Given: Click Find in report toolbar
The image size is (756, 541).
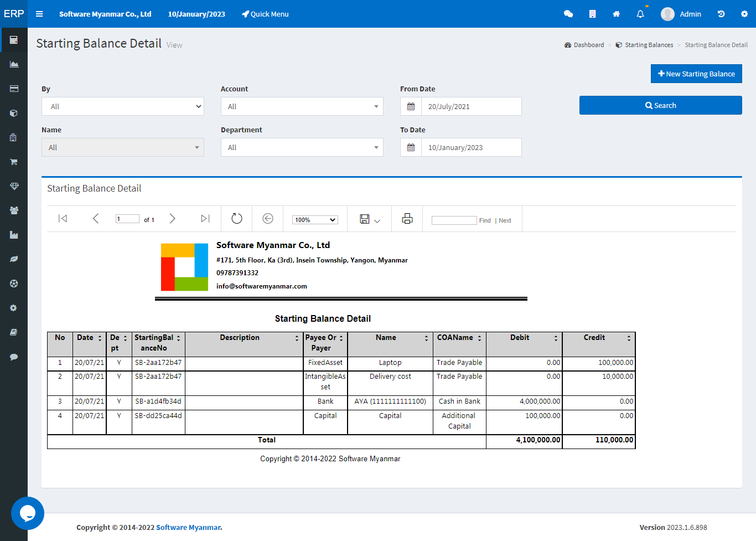Looking at the screenshot, I should [485, 220].
